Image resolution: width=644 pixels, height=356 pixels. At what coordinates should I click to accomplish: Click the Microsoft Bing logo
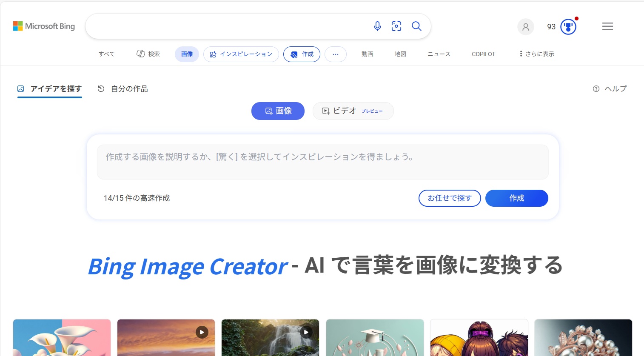click(44, 26)
